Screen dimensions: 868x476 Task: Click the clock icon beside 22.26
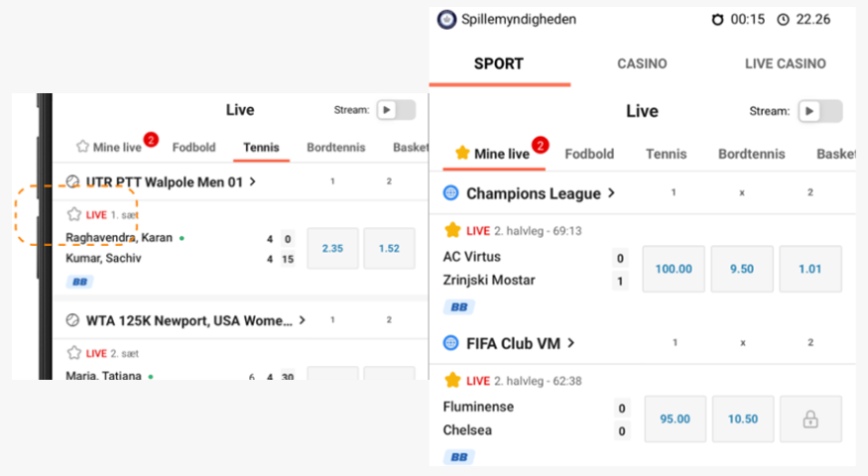pos(783,20)
